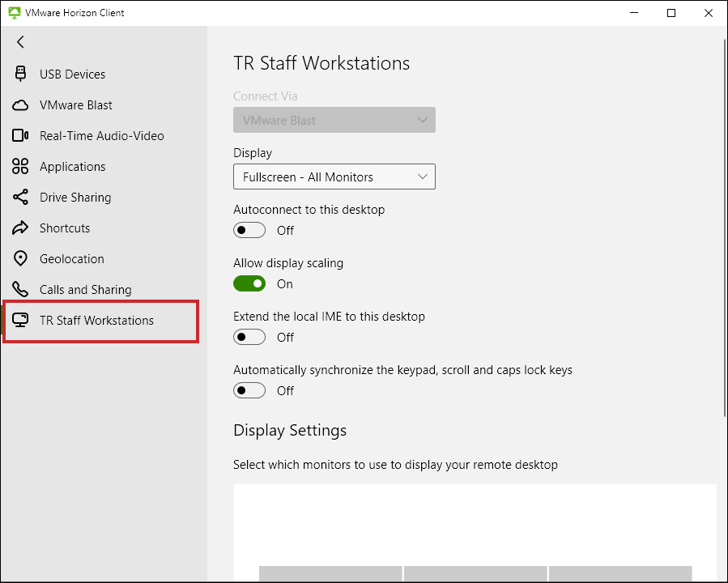Viewport: 728px width, 583px height.
Task: Click the TR Staff Workstations monitor icon
Action: click(x=20, y=321)
